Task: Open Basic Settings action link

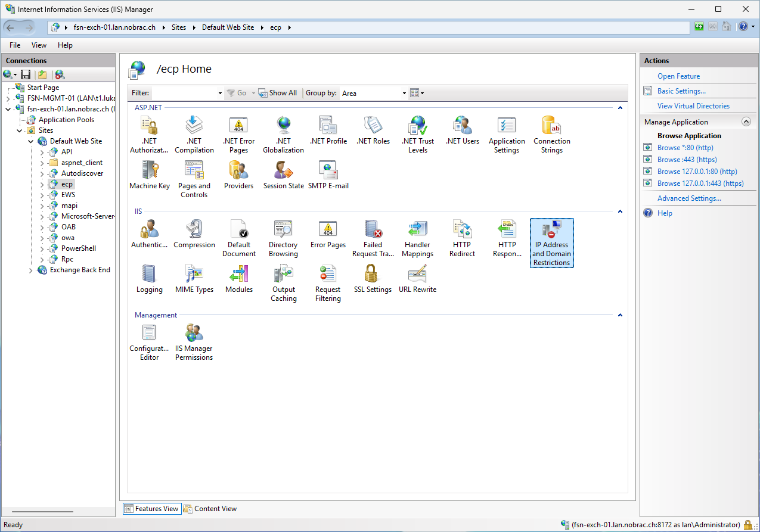Action: click(x=681, y=91)
